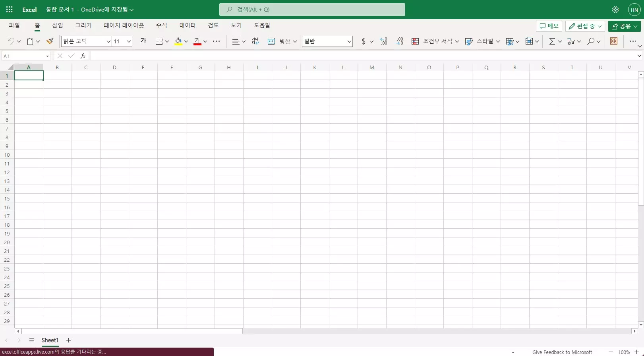Select the Sheet1 tab
The width and height of the screenshot is (644, 356).
(50, 340)
